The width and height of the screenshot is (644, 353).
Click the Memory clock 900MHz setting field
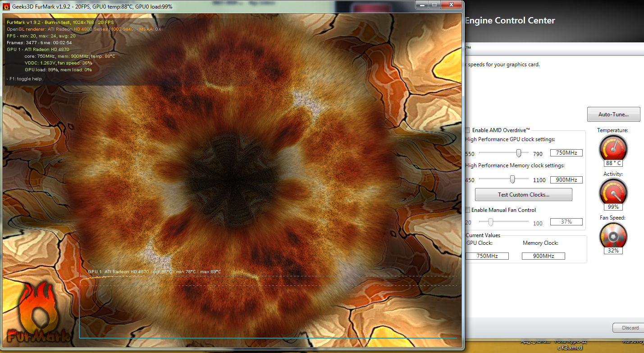tap(566, 180)
